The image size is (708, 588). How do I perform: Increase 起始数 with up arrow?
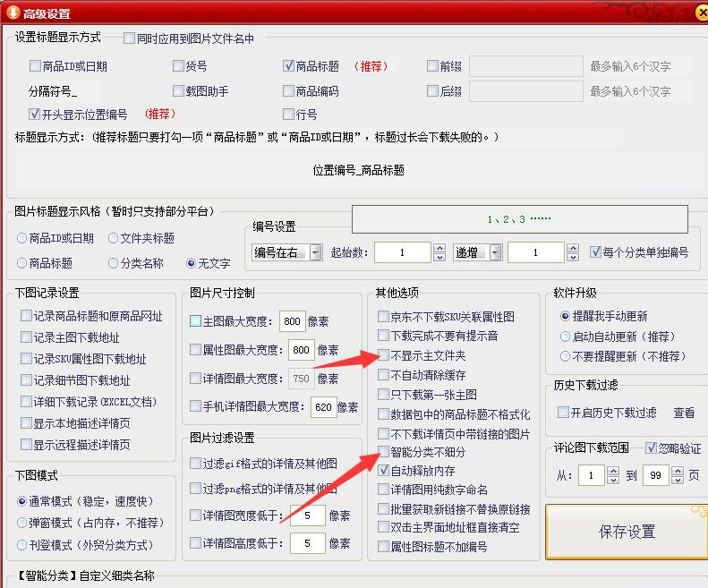pyautogui.click(x=439, y=248)
